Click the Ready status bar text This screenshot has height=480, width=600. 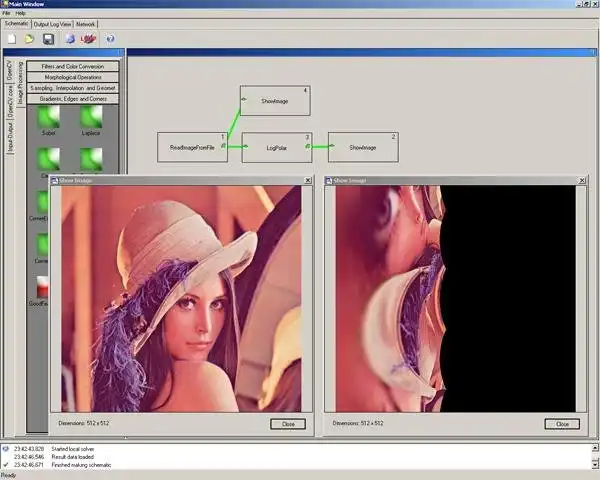[x=9, y=475]
